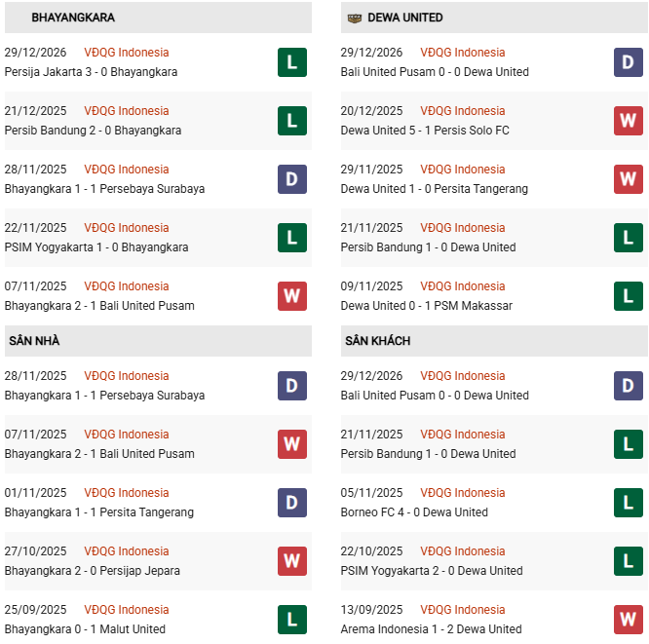Select the DEWA UNITED section header
The width and height of the screenshot is (649, 644).
coord(405,18)
